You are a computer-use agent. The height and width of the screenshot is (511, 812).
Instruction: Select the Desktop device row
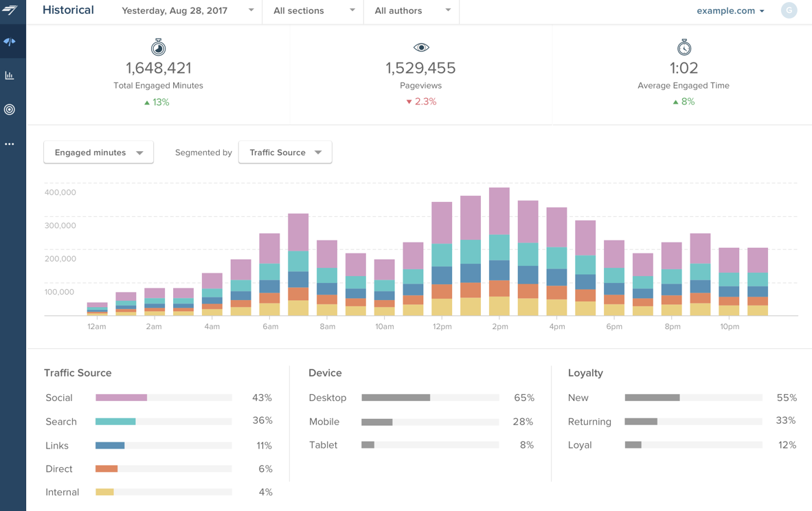(328, 398)
